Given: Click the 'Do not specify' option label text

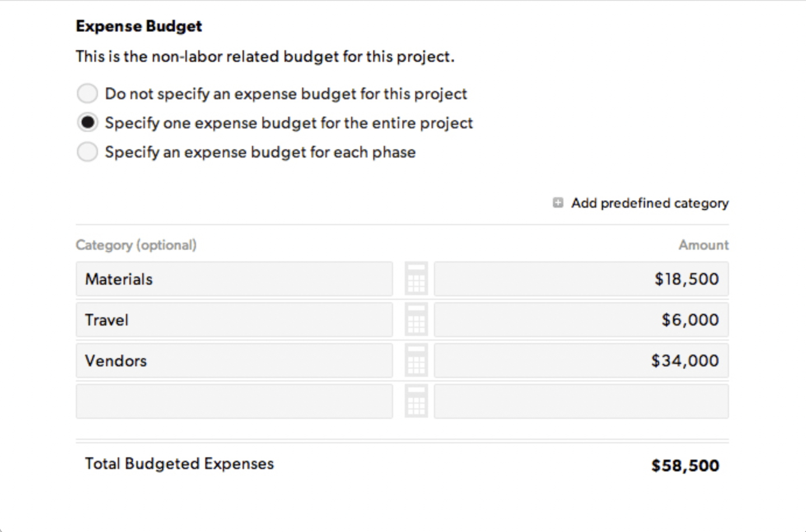Looking at the screenshot, I should pos(286,94).
